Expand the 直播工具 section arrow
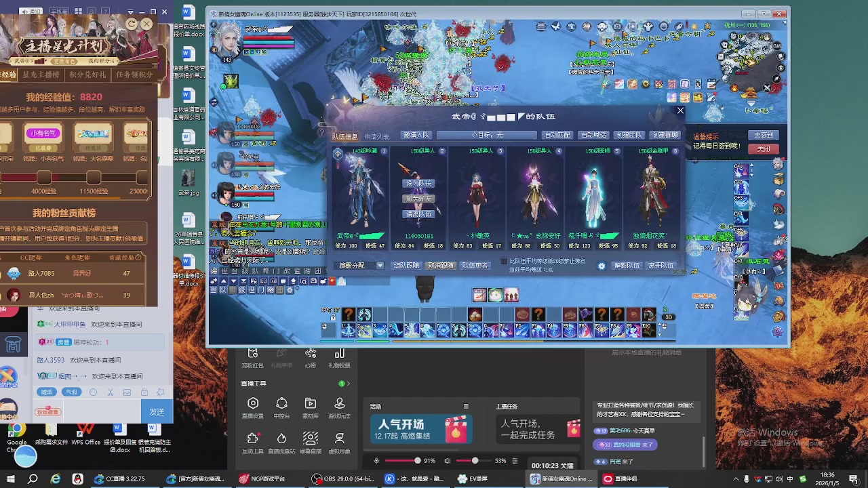This screenshot has height=488, width=868. [348, 384]
